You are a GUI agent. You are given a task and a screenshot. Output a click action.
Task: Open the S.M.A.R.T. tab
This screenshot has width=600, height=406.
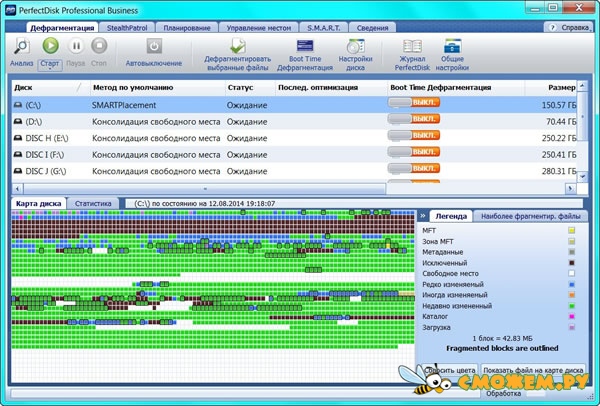click(x=324, y=28)
